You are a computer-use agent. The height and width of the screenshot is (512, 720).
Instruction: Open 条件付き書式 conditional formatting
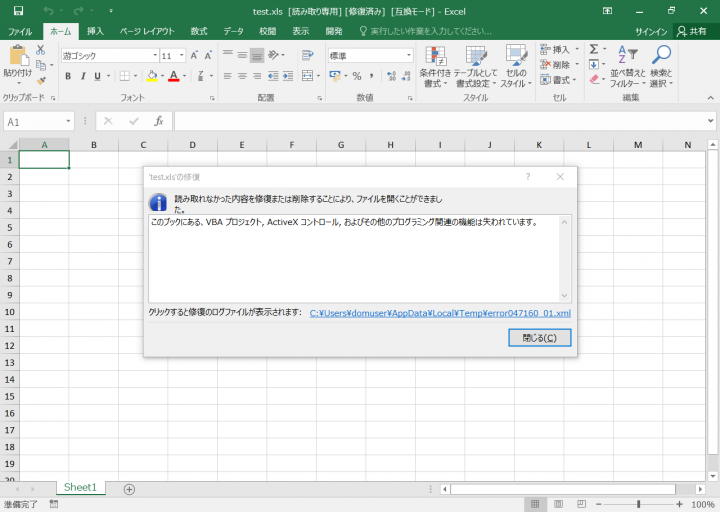tap(435, 67)
